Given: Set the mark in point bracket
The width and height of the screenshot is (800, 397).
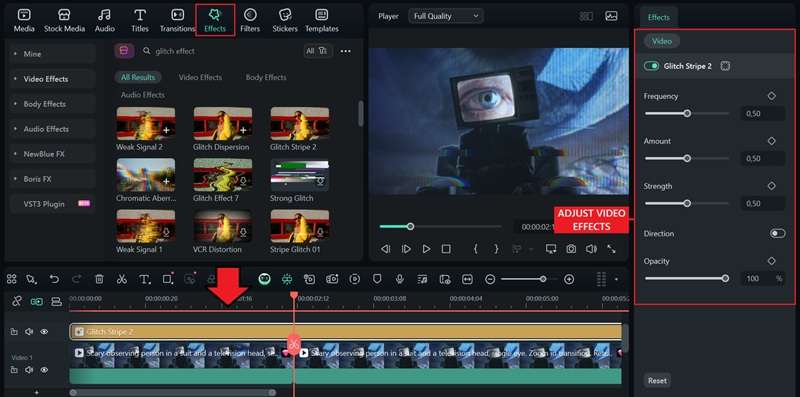Looking at the screenshot, I should pyautogui.click(x=476, y=249).
